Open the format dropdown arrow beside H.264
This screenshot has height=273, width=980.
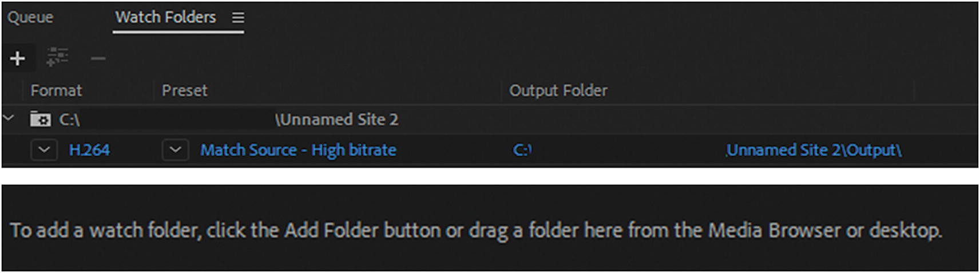click(x=44, y=150)
